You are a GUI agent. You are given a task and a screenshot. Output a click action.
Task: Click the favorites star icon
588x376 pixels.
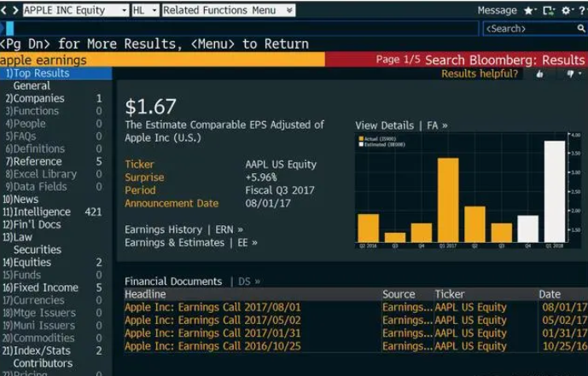click(530, 10)
